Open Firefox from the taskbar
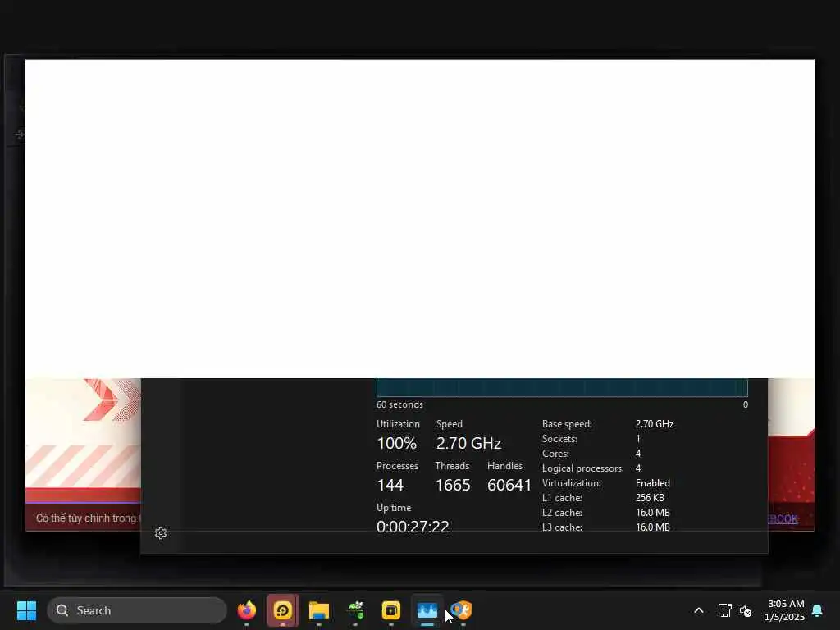This screenshot has width=840, height=630. (247, 610)
